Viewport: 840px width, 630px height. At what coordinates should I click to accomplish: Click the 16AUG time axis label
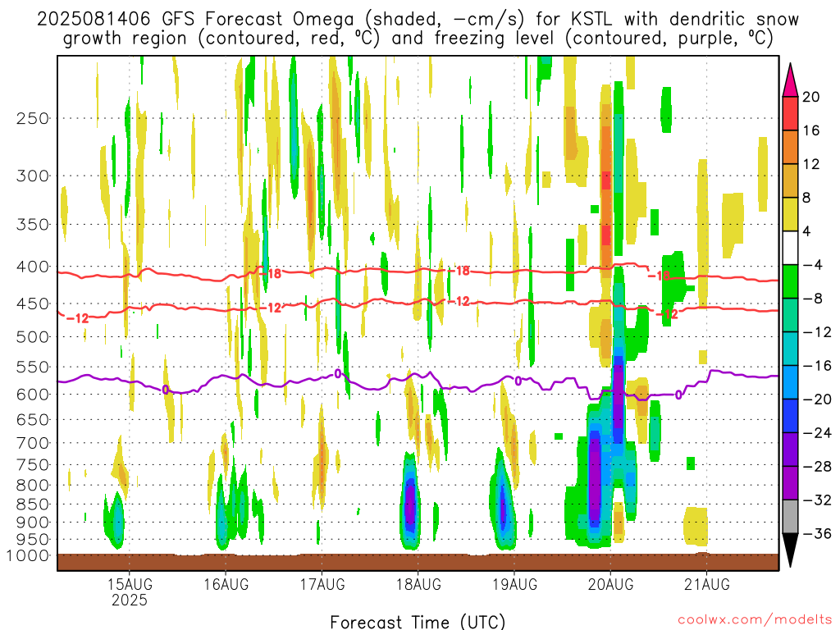coord(226,584)
